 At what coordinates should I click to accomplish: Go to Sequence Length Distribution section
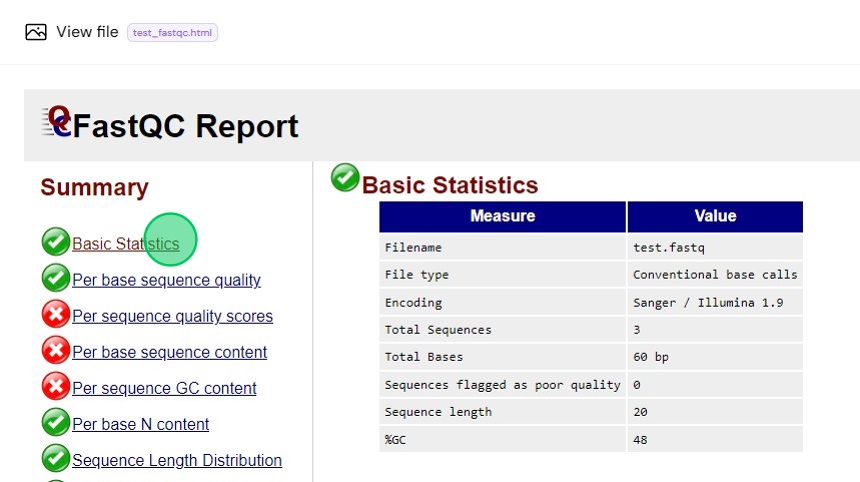click(x=177, y=461)
